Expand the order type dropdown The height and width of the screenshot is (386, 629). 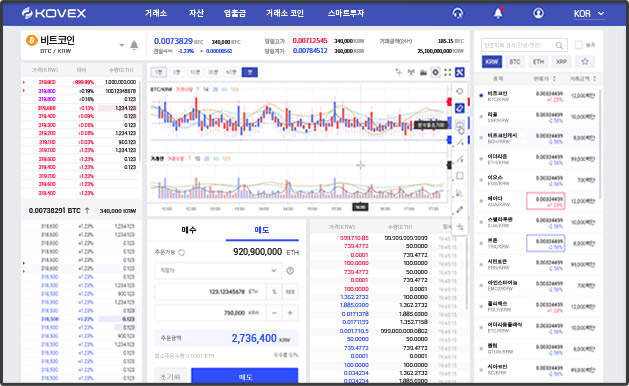pyautogui.click(x=218, y=270)
